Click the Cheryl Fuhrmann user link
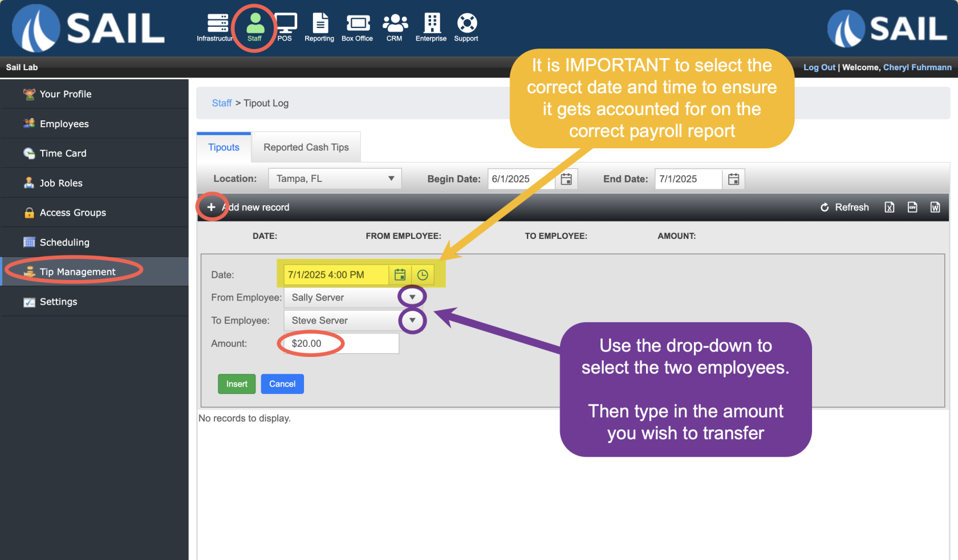This screenshot has width=958, height=560. [x=918, y=67]
